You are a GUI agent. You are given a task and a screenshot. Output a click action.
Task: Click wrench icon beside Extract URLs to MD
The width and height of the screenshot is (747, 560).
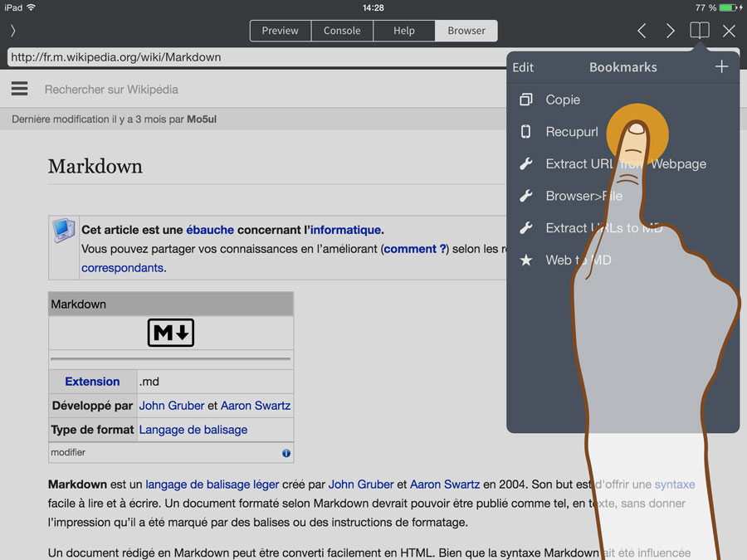pyautogui.click(x=526, y=228)
